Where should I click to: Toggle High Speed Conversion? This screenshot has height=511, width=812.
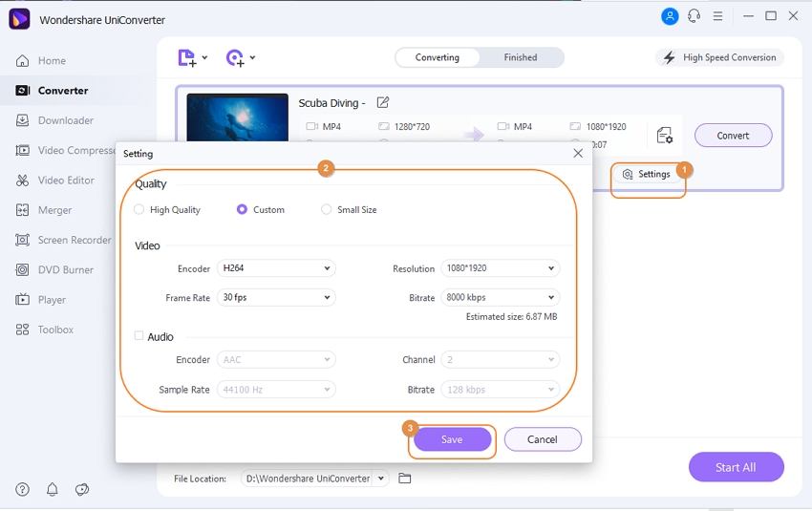[720, 57]
